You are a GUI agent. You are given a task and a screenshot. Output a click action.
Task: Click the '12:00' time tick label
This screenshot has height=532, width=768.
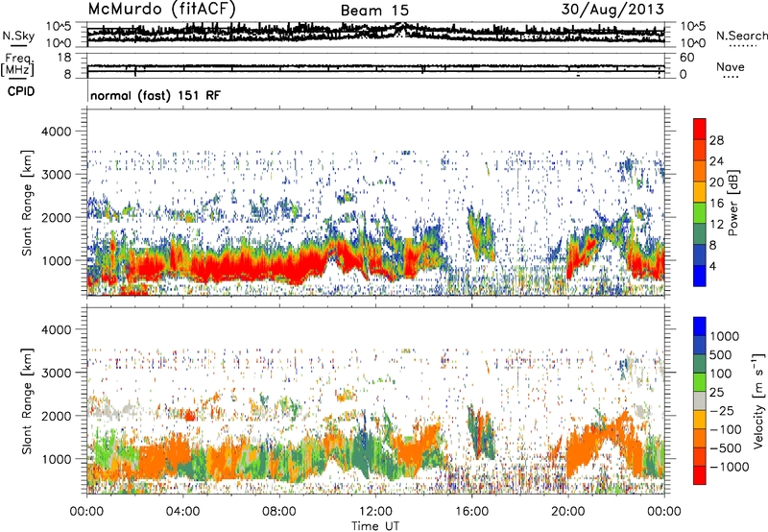pyautogui.click(x=375, y=512)
